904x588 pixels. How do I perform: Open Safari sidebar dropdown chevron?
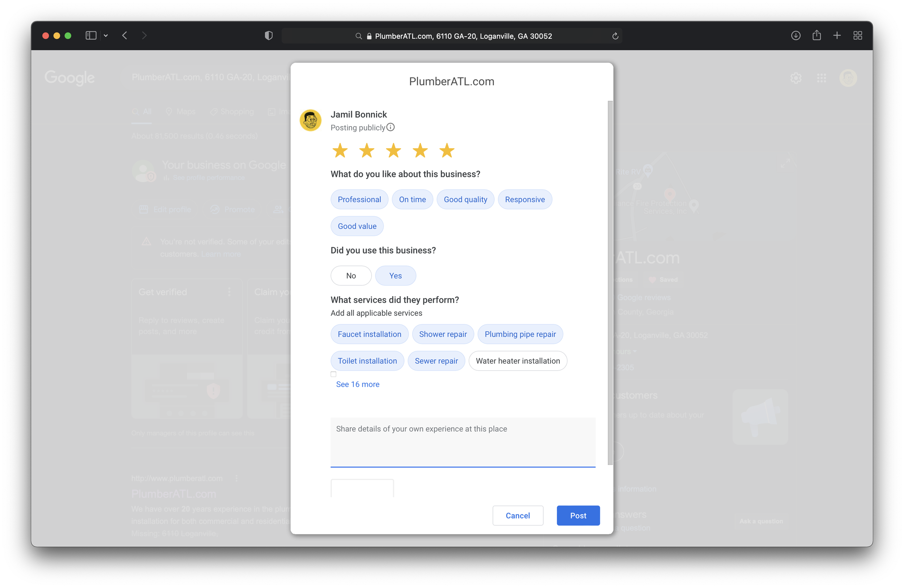(x=106, y=36)
